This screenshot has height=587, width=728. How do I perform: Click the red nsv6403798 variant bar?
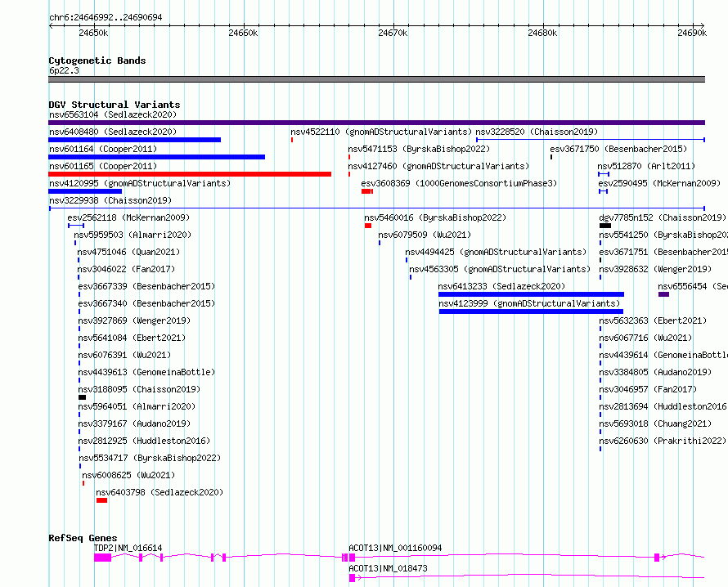(101, 500)
